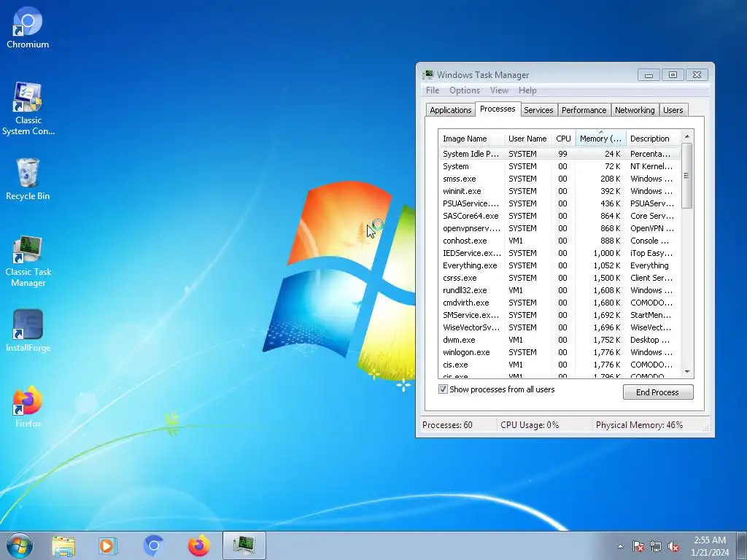Viewport: 747px width, 560px height.
Task: Click the End Process button
Action: [x=658, y=392]
